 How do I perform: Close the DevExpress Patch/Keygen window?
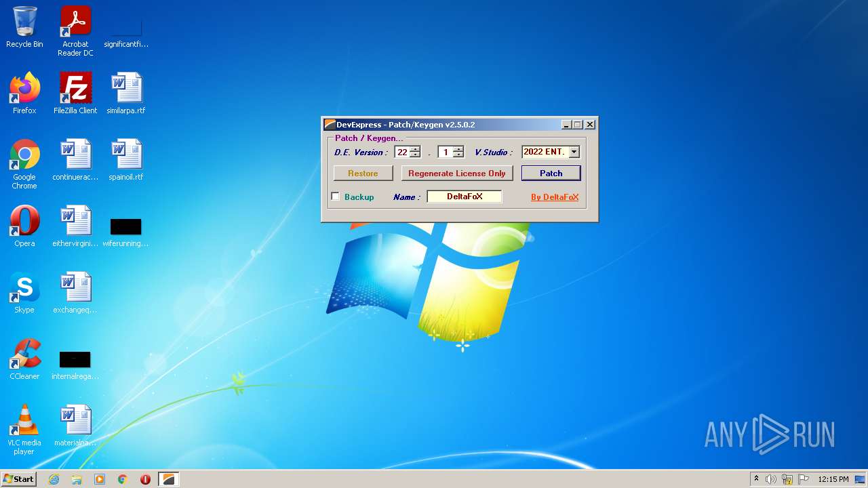tap(590, 125)
